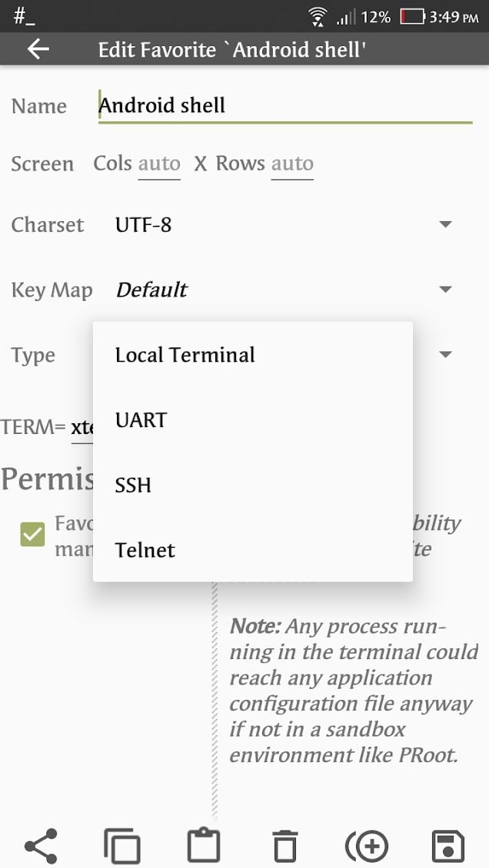Select Telnet from the type options
Image resolution: width=489 pixels, height=868 pixels.
click(145, 550)
